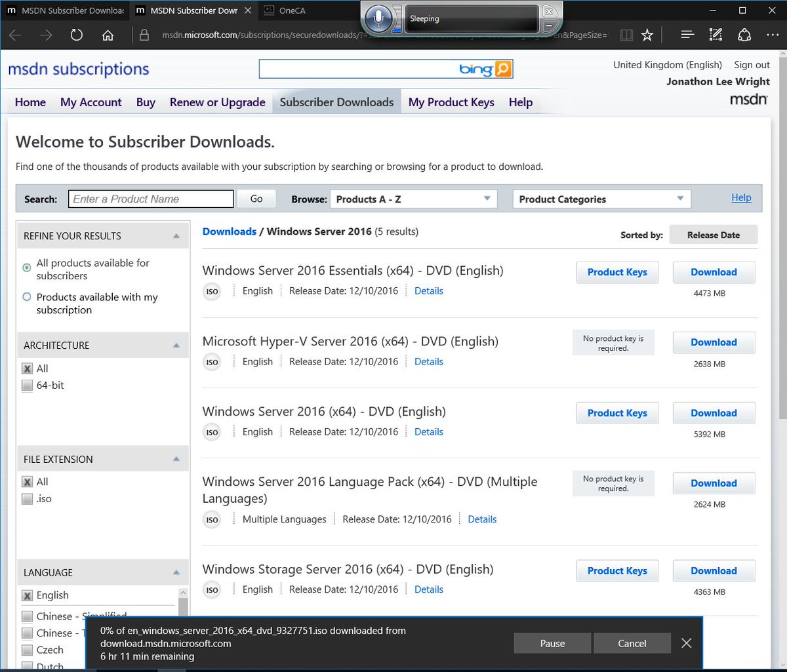Viewport: 787px width, 672px height.
Task: Click ISO icon for Windows Server 2016 Essentials
Action: point(212,292)
